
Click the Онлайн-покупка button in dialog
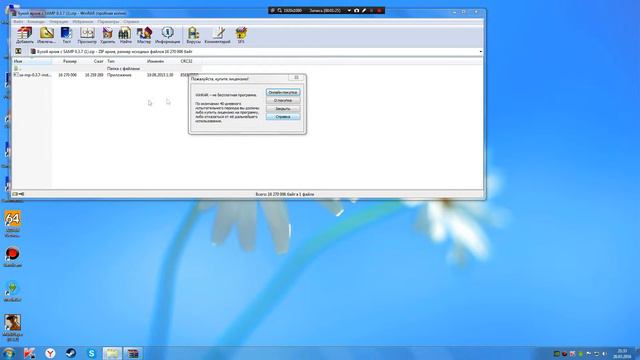click(x=283, y=93)
